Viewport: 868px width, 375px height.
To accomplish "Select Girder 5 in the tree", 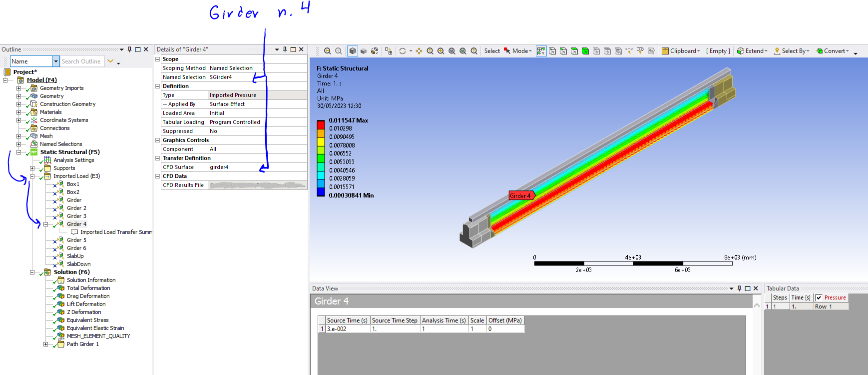I will (x=76, y=240).
